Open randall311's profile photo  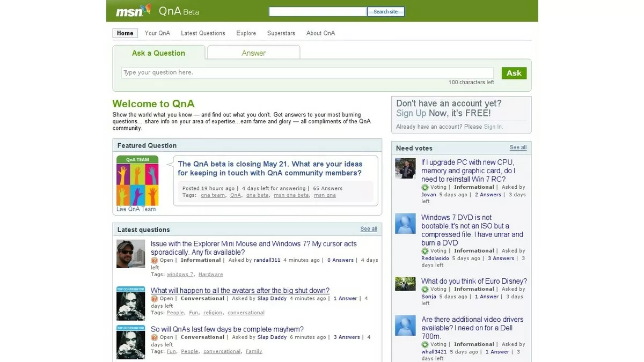131,254
